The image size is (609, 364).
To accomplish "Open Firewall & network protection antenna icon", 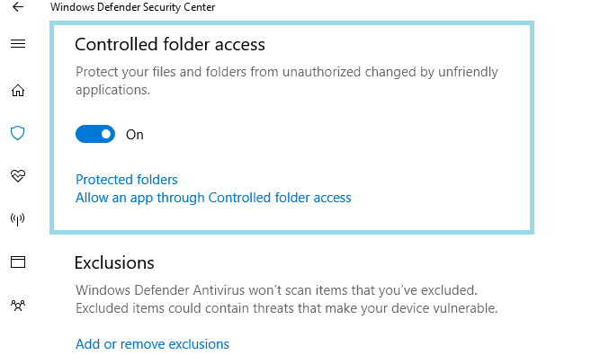I will pyautogui.click(x=17, y=218).
